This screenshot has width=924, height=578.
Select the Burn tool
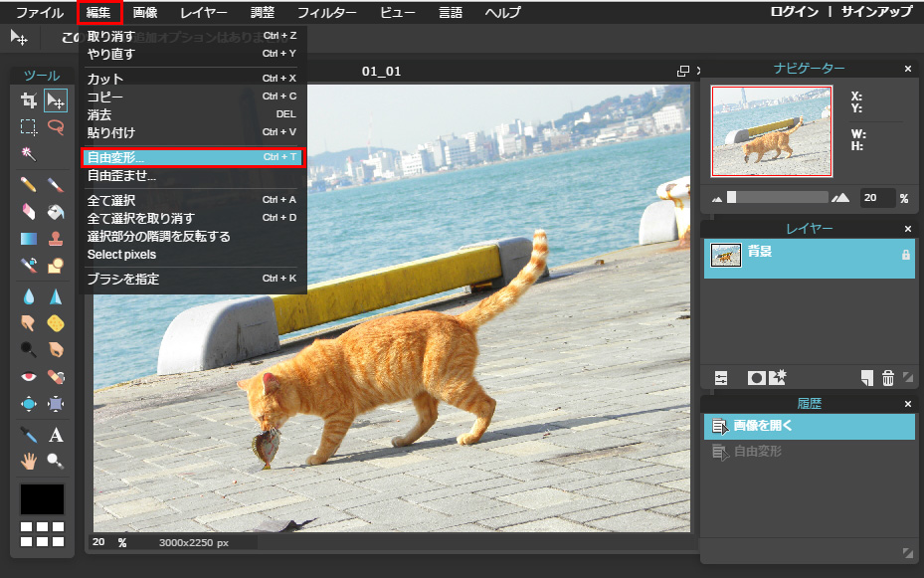56,349
